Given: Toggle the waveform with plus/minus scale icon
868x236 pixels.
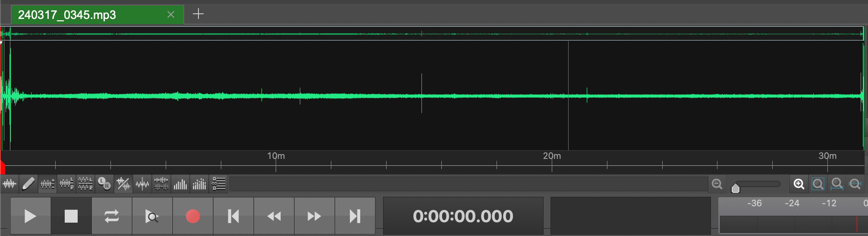Looking at the screenshot, I should [47, 184].
